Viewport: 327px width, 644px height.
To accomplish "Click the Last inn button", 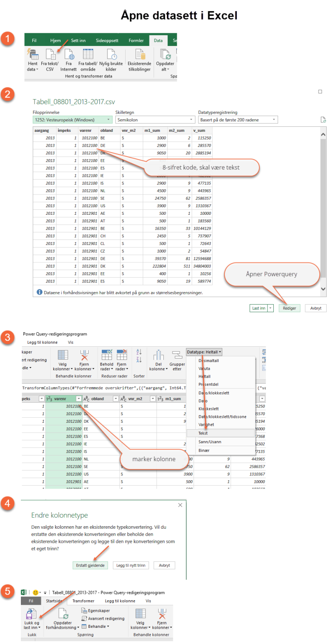I will pyautogui.click(x=258, y=308).
